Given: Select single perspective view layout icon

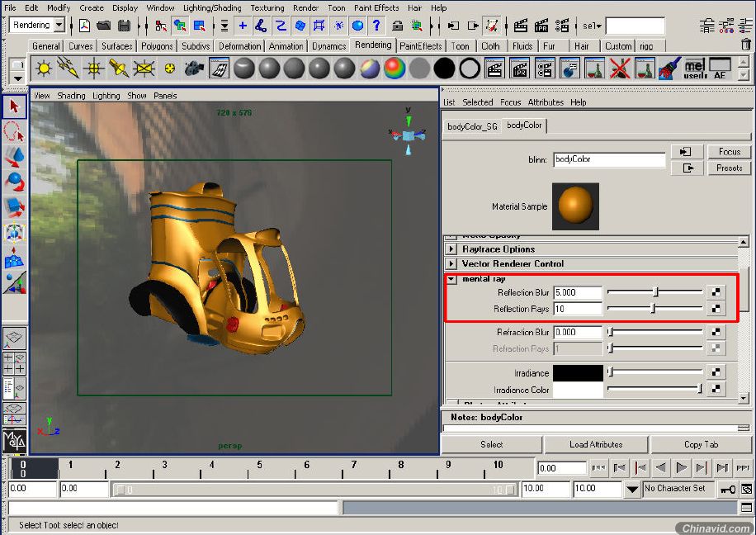Looking at the screenshot, I should click(14, 339).
